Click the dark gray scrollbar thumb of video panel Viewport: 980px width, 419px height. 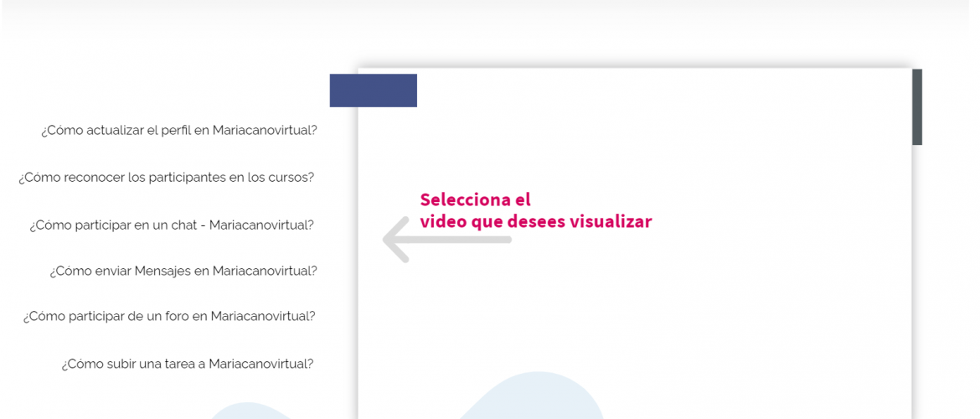[917, 107]
